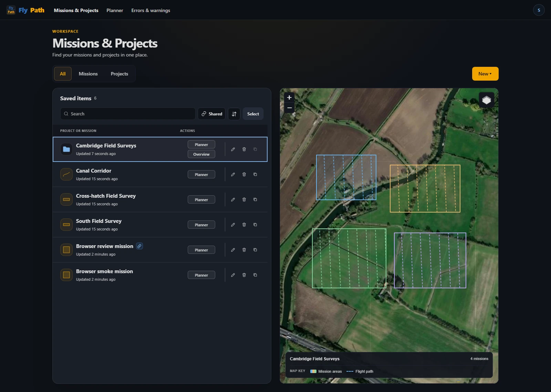Viewport: 551px width, 392px height.
Task: Switch to the Missions tab
Action: point(88,74)
